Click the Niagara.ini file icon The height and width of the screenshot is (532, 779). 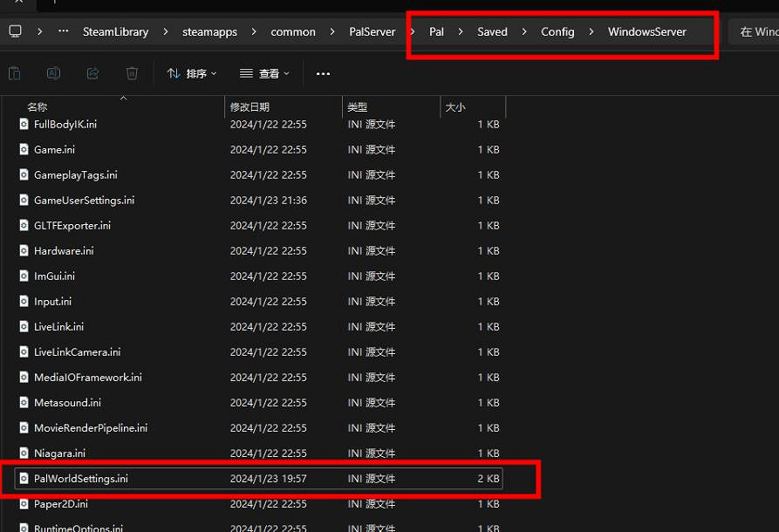[24, 453]
